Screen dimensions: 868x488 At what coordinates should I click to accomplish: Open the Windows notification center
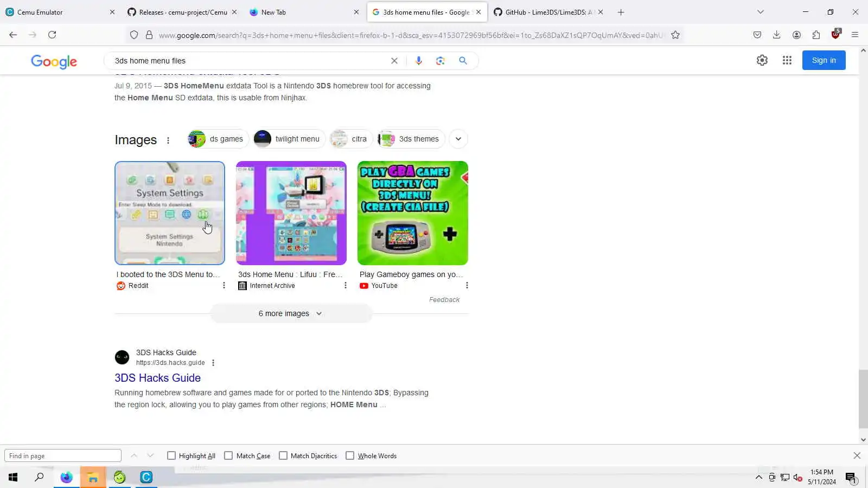[850, 477]
